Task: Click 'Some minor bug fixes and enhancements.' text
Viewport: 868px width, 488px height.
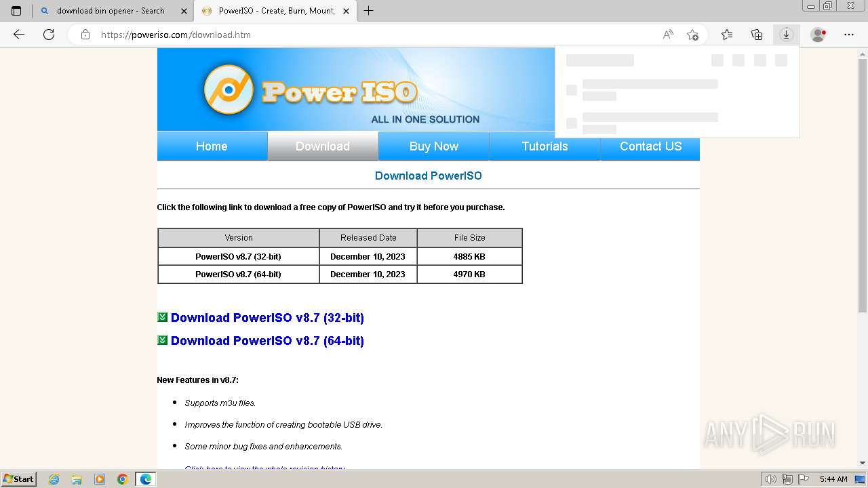Action: [264, 446]
